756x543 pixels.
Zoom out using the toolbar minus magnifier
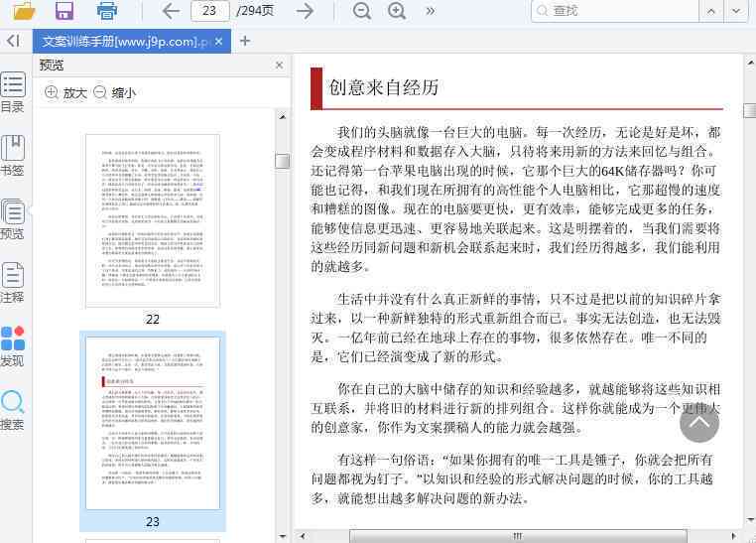(361, 11)
